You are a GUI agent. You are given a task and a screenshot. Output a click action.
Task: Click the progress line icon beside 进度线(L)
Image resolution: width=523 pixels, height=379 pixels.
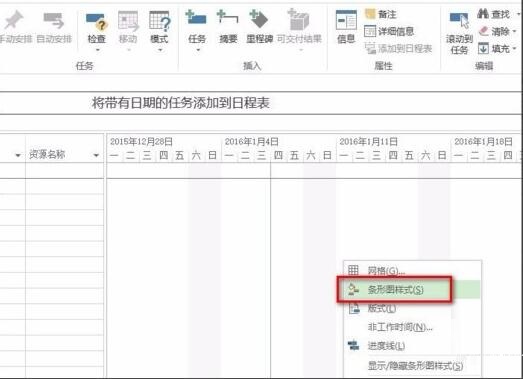click(353, 346)
